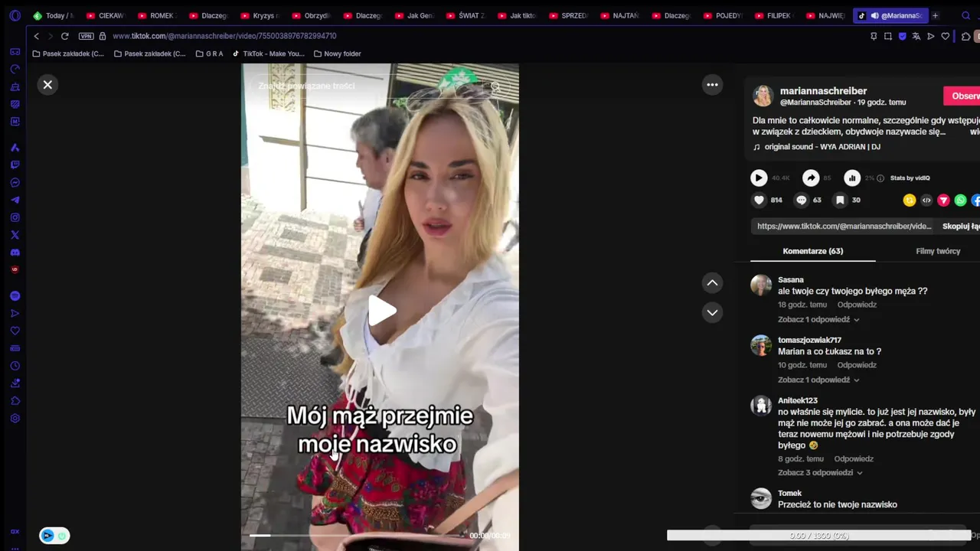Viewport: 980px width, 551px height.
Task: Play the paused video via center play button
Action: coord(381,311)
